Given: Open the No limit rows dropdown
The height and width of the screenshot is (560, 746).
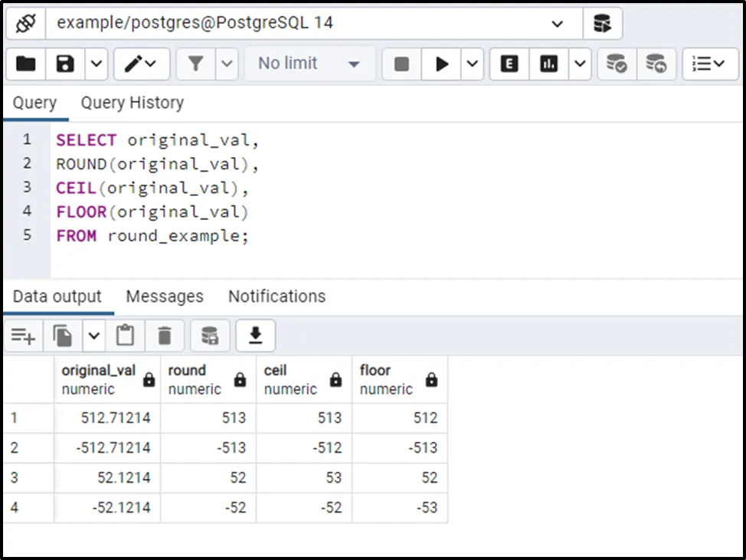Looking at the screenshot, I should (x=309, y=64).
